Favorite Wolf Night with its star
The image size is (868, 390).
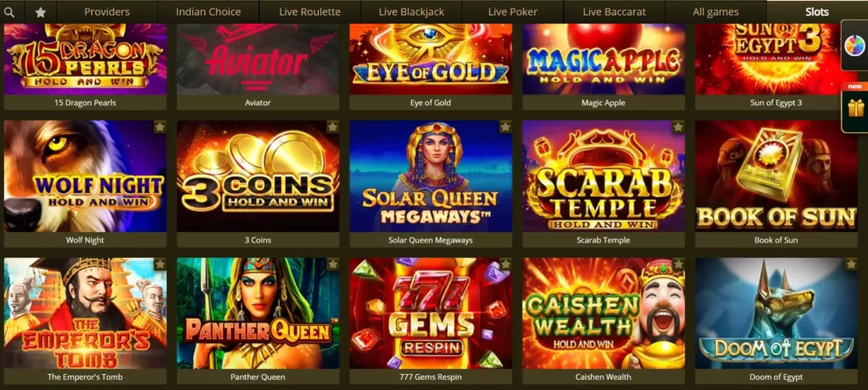160,127
